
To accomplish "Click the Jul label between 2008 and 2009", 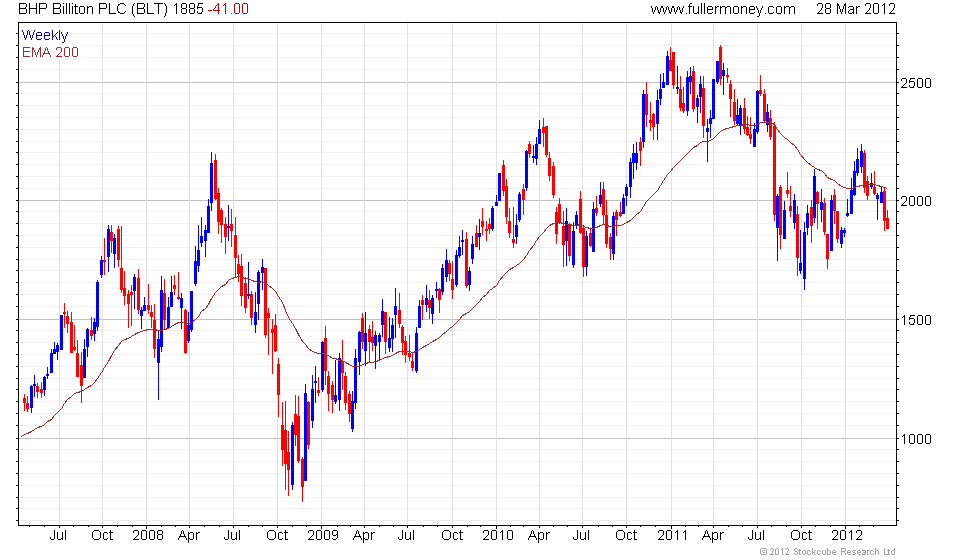I will (232, 536).
